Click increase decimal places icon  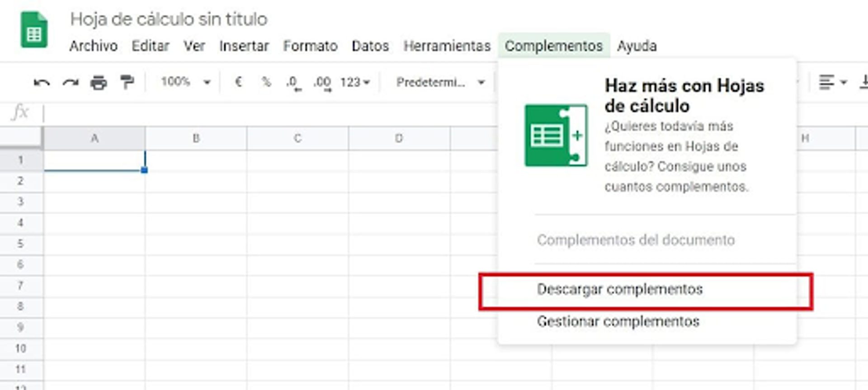(x=322, y=83)
